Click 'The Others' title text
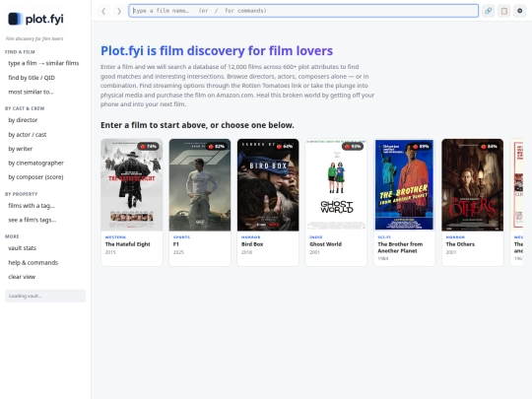532x399 pixels. click(x=460, y=244)
